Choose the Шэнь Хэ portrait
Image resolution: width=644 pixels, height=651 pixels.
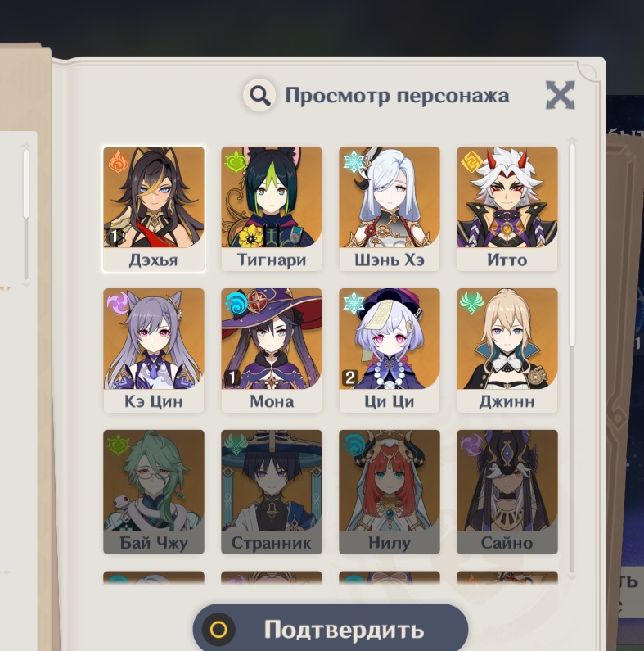[390, 209]
